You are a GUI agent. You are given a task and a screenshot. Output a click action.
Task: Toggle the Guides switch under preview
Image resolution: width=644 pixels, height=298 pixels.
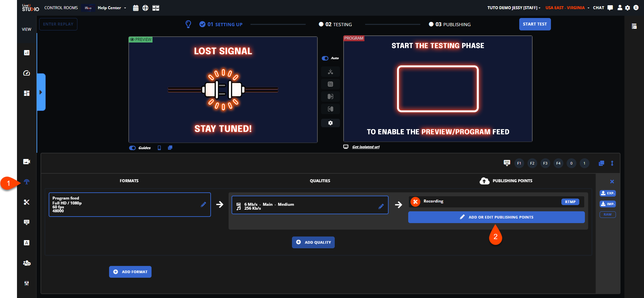[x=132, y=148]
